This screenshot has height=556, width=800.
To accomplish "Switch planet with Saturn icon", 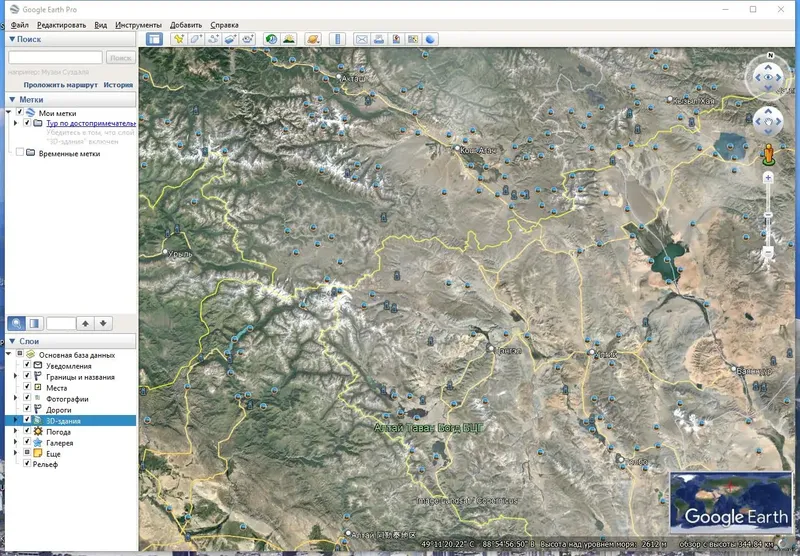I will point(313,39).
